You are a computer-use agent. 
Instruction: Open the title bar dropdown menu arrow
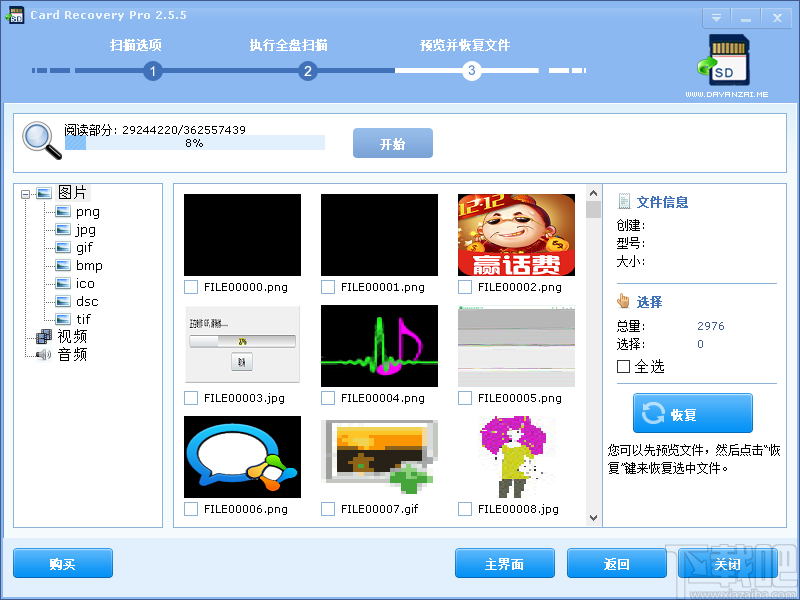click(716, 18)
